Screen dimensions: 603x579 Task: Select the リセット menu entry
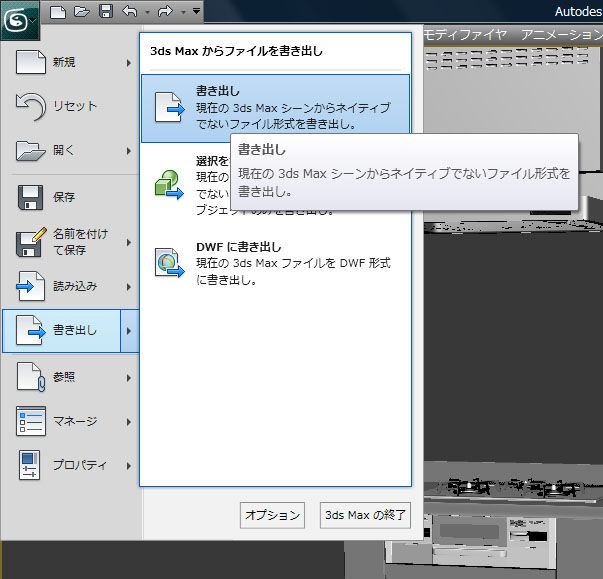point(69,106)
